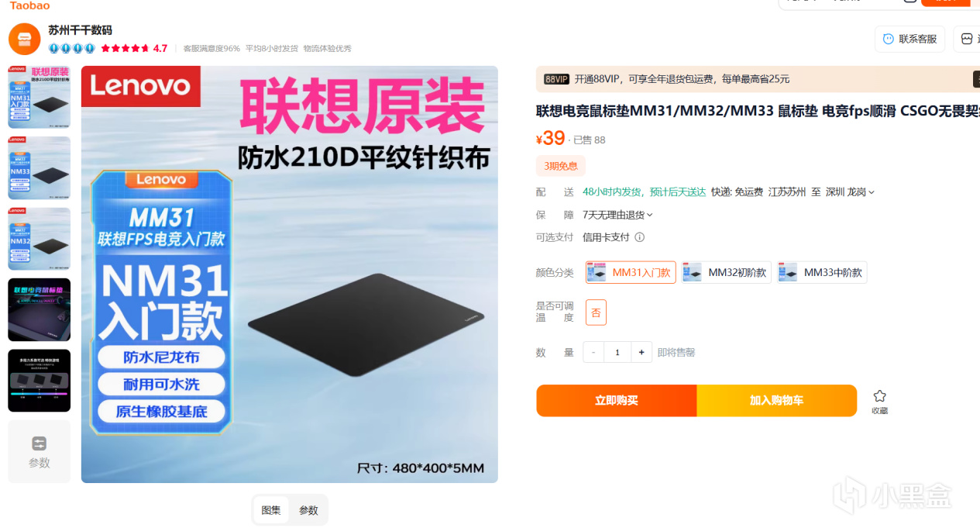The height and width of the screenshot is (528, 980).
Task: Click the 立即购买 button
Action: [x=617, y=401]
